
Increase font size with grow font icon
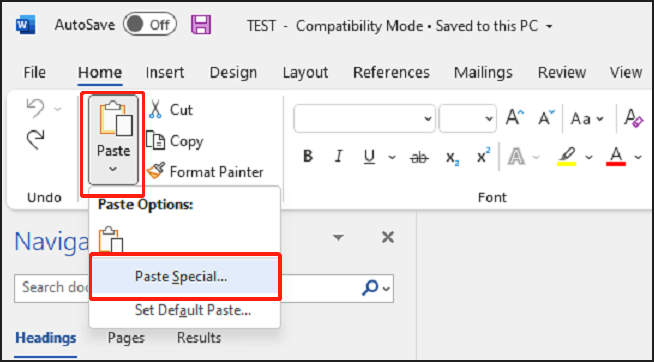click(515, 118)
